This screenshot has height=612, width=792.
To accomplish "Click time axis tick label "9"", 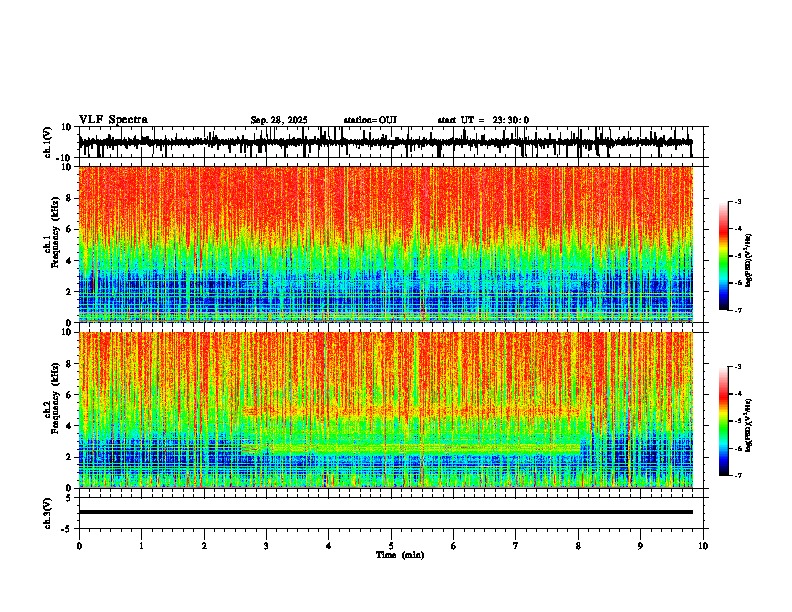I will click(x=640, y=546).
